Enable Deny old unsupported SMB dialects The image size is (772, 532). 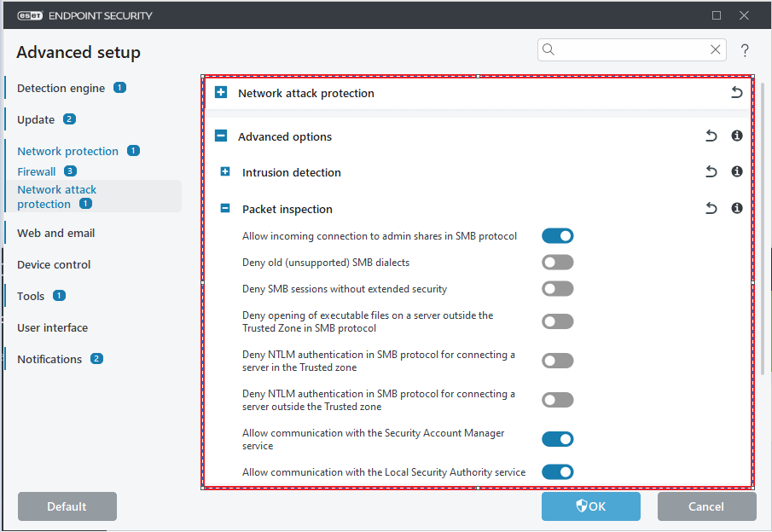click(x=557, y=263)
